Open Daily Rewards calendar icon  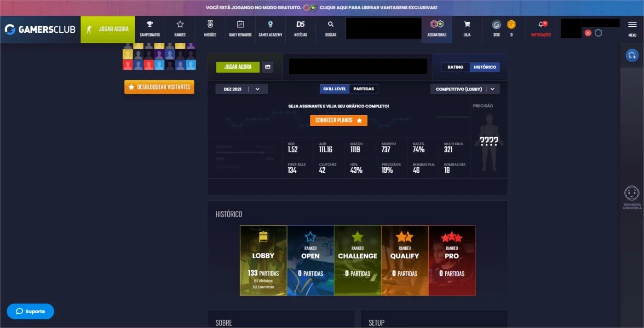(x=240, y=24)
